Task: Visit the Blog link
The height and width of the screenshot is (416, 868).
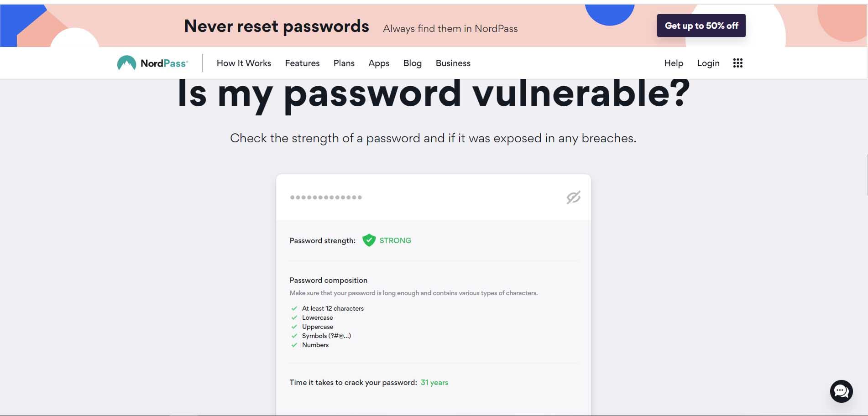Action: tap(412, 63)
